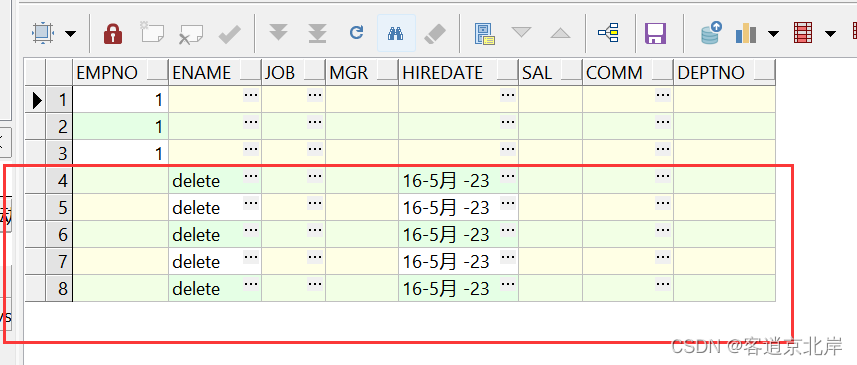Open the ellipsis button in HIREDATE row 6
Viewport: 857px width, 365px height.
pos(508,230)
